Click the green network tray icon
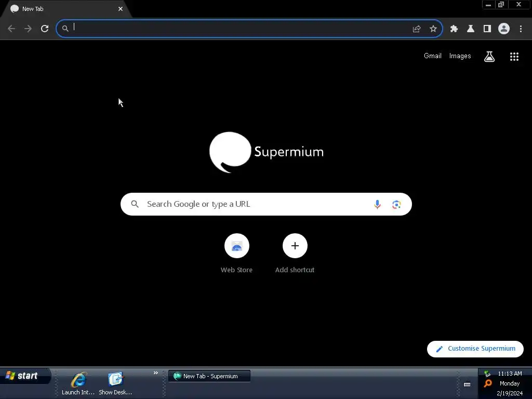This screenshot has height=399, width=532. click(x=487, y=374)
